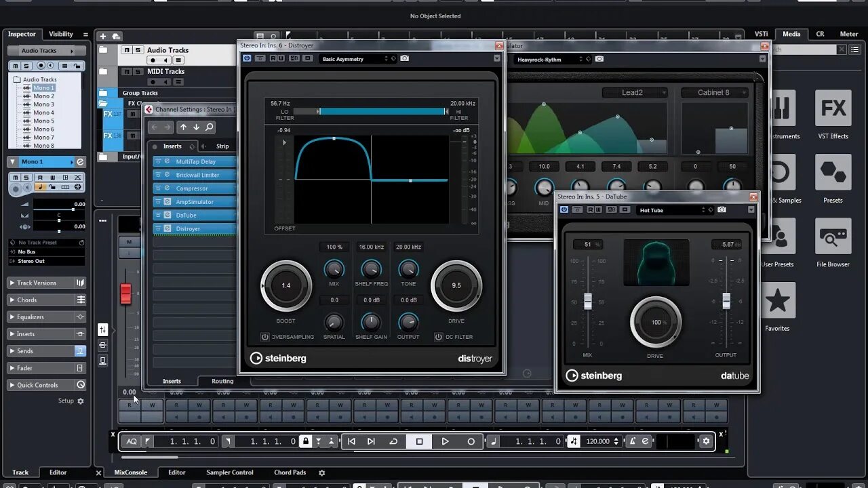Expand the Mono 1 inspector section arrow
Screen dimensions: 868x488
click(x=12, y=162)
